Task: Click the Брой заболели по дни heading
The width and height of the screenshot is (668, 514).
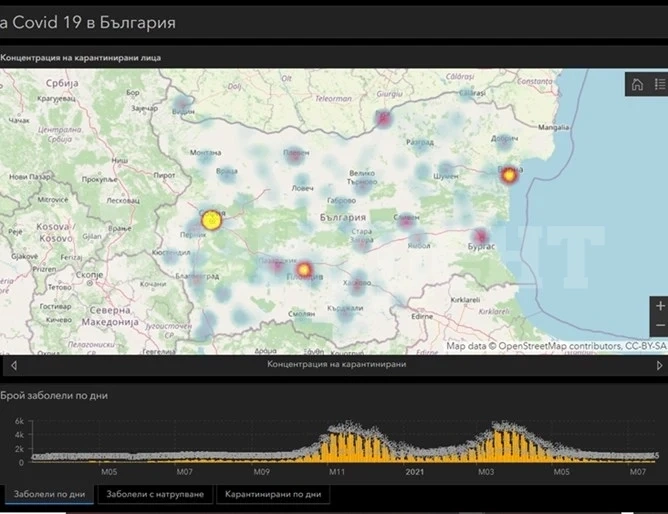Action: (54, 396)
